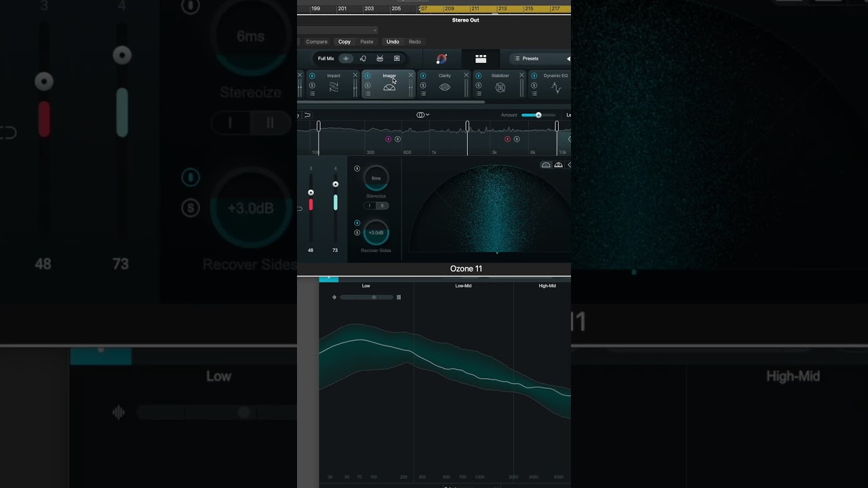Click the Copy button

coord(344,42)
